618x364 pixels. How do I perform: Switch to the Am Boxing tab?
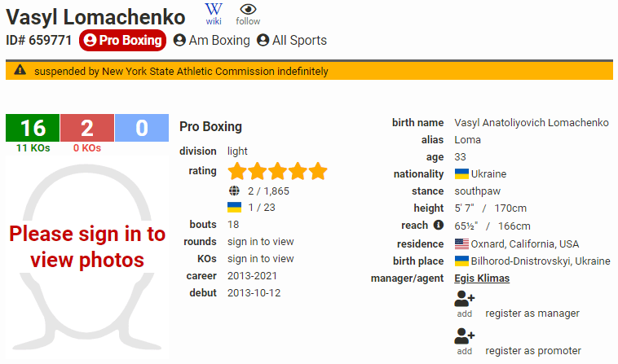click(x=212, y=40)
